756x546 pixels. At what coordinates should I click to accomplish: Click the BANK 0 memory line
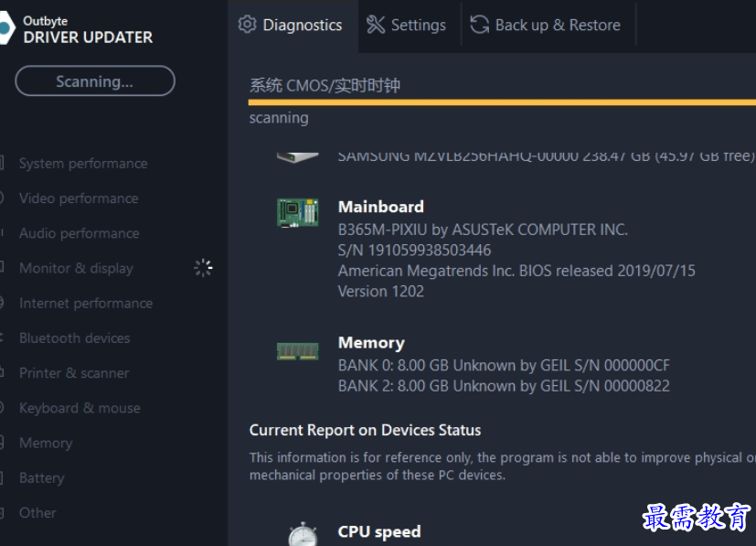point(504,366)
